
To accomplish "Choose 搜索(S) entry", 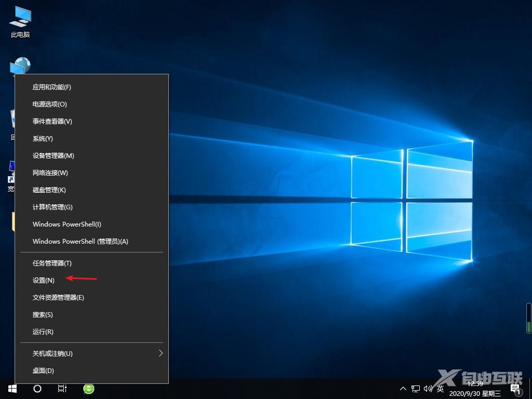I will 91,314.
